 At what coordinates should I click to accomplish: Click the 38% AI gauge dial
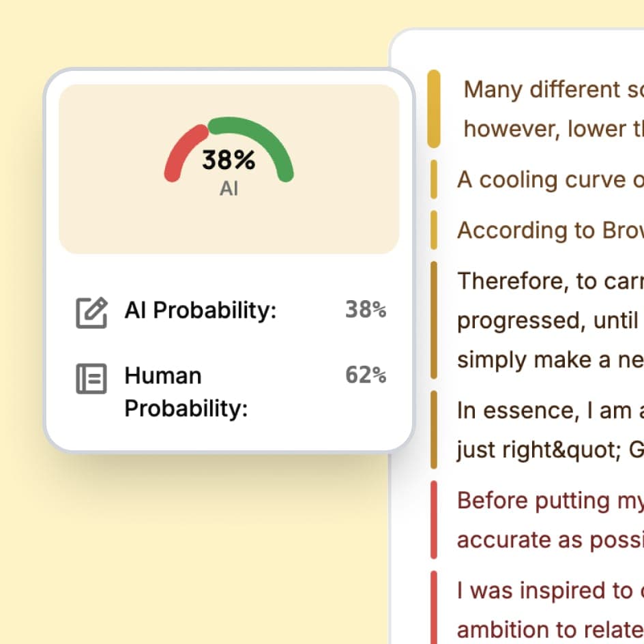pos(229,158)
